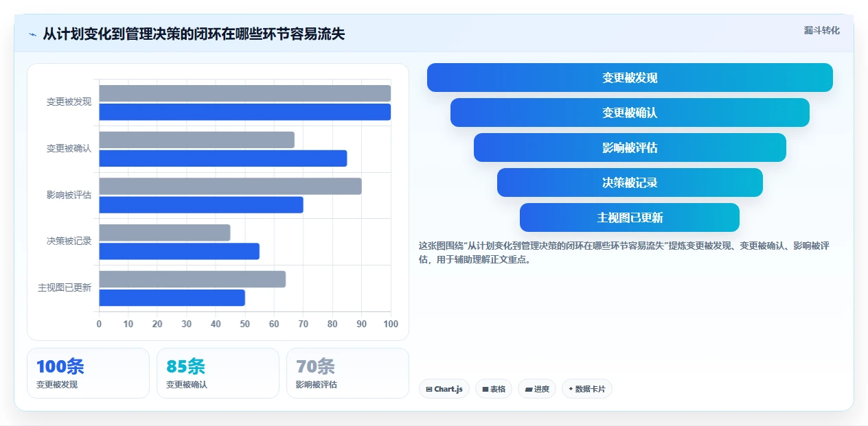Click the 0 tick on the x-axis

99,324
